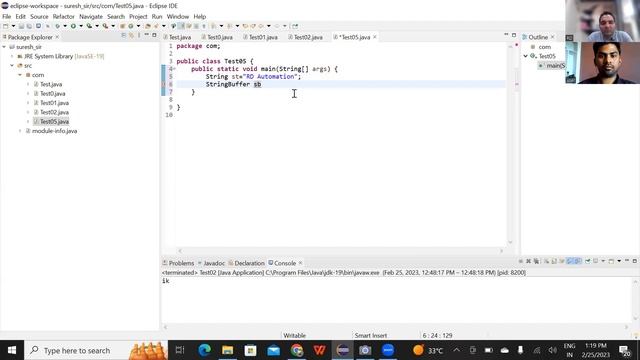Open the Window menu
Viewport: 640px width, 360px height.
(x=178, y=16)
